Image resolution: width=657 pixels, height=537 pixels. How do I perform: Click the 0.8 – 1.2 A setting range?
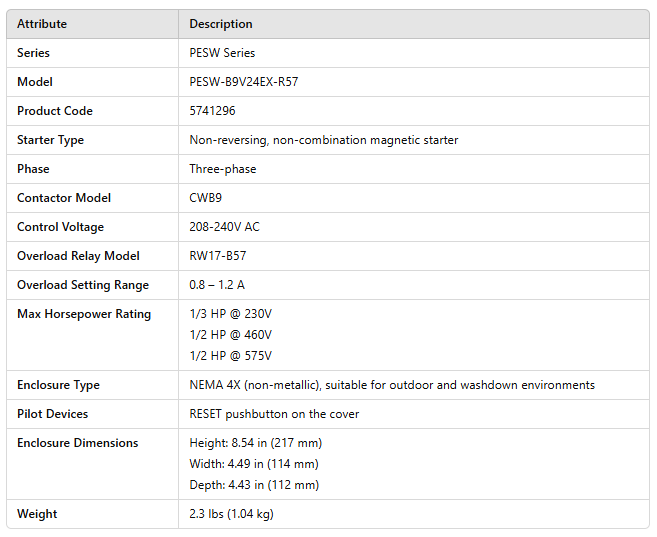(x=217, y=285)
